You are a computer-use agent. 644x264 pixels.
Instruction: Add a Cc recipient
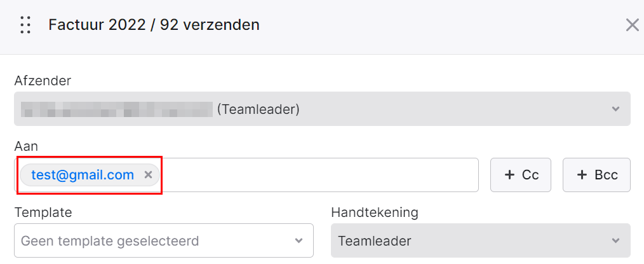521,175
